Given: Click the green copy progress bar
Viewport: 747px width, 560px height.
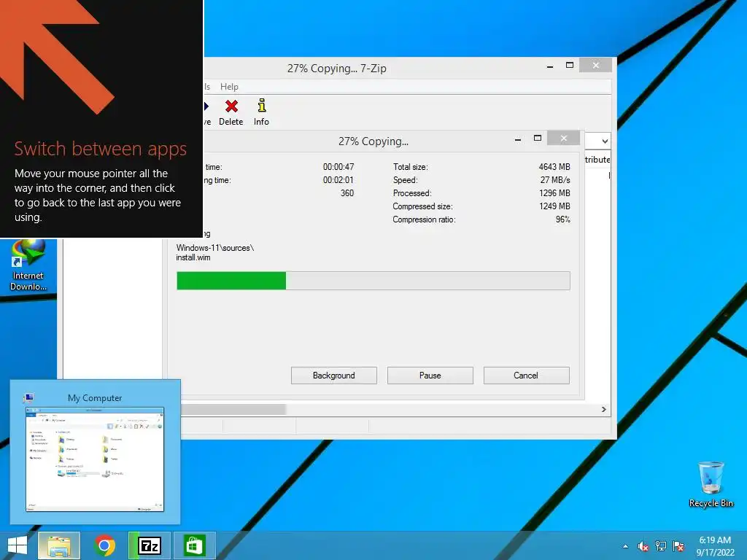Looking at the screenshot, I should (x=373, y=281).
